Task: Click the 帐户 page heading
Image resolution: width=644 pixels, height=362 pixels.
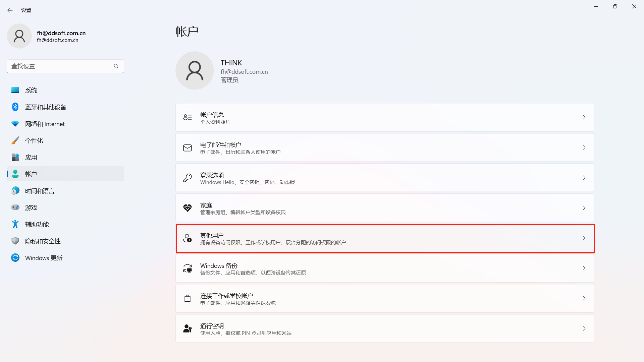Action: (x=187, y=31)
